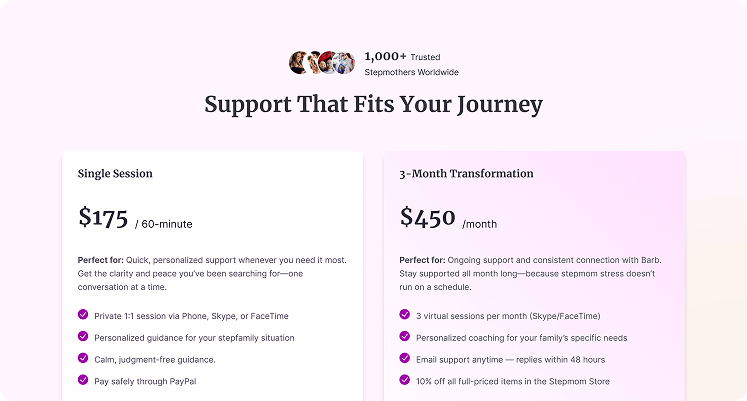Click checkmark next to 10% off Stepmom Store
Image resolution: width=747 pixels, height=401 pixels.
pyautogui.click(x=405, y=379)
